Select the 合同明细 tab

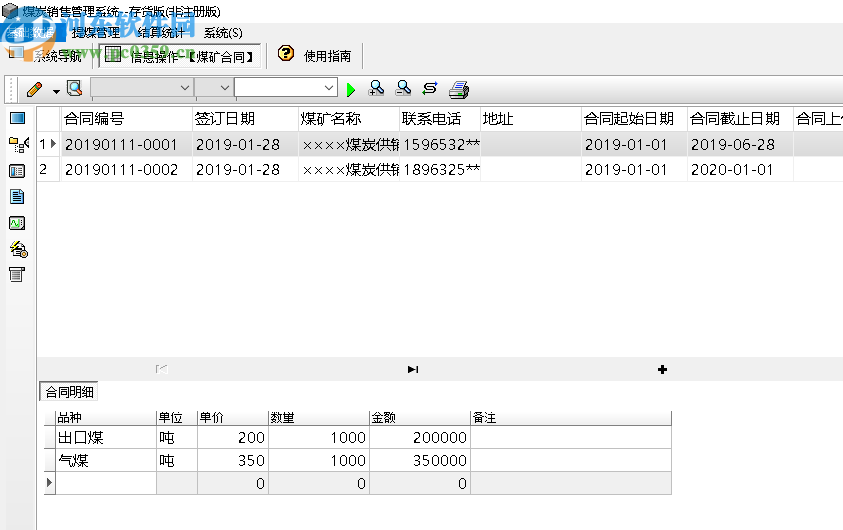69,392
